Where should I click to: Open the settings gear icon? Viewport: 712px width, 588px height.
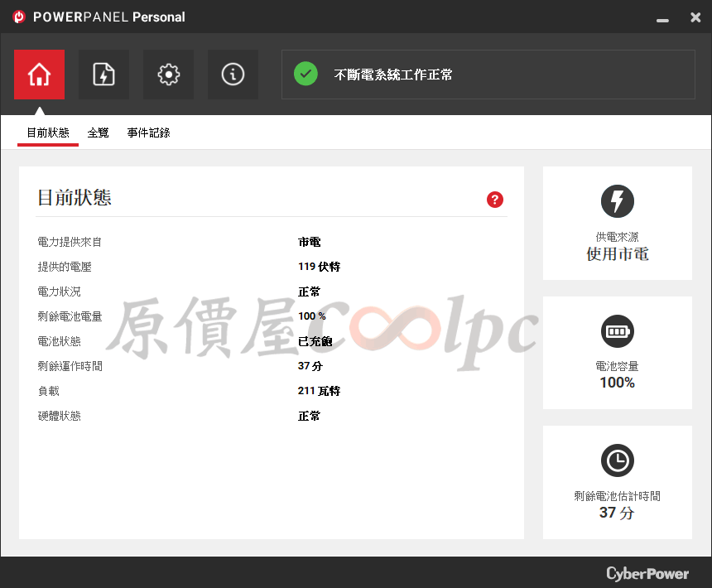168,75
